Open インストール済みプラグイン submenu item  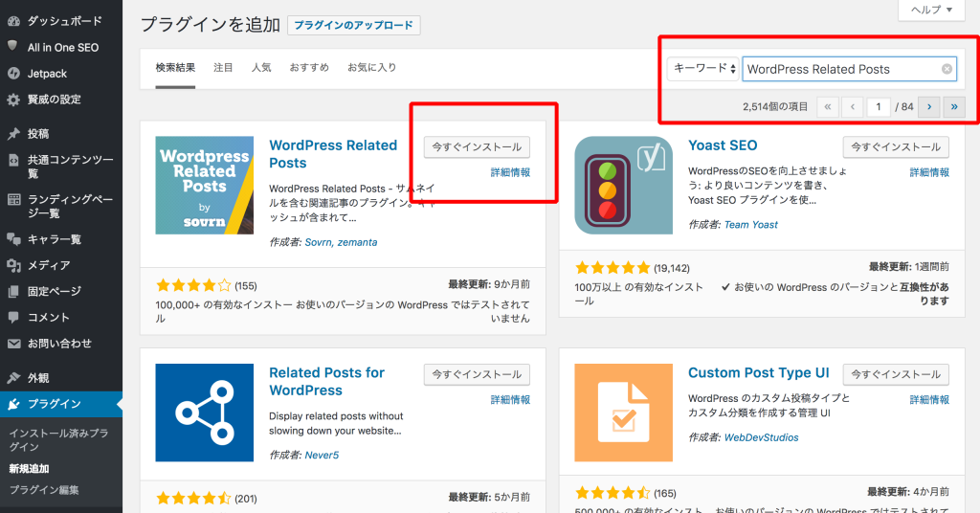pos(58,440)
